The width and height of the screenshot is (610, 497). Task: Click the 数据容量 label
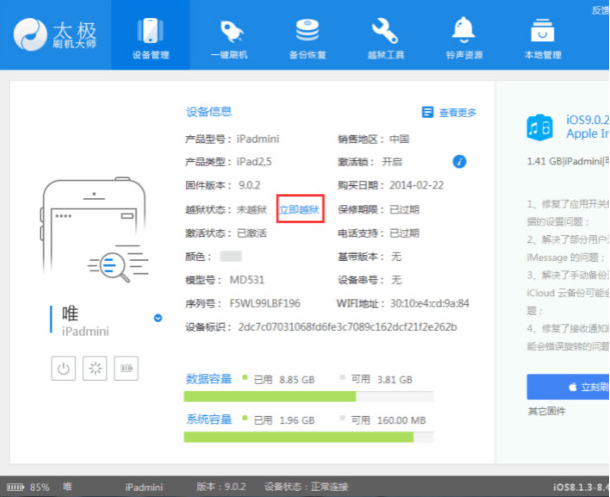[x=209, y=379]
